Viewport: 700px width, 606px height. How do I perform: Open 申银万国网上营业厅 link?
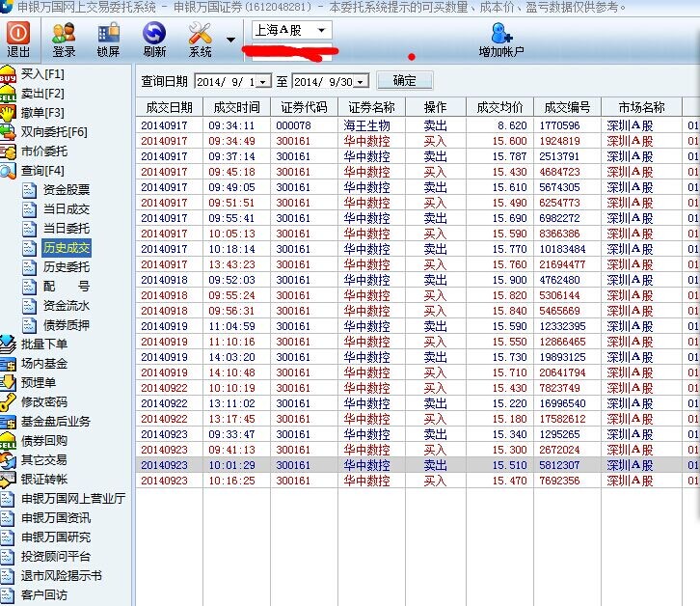tap(73, 498)
